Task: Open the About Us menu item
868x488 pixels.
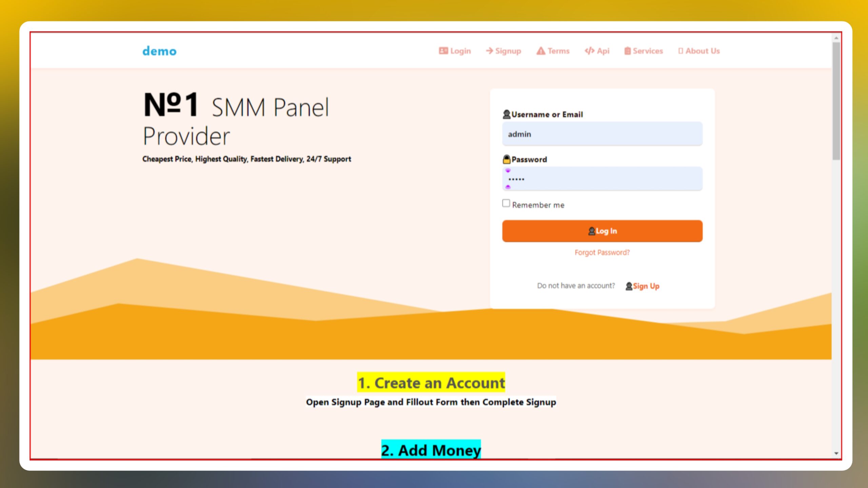Action: pos(702,51)
